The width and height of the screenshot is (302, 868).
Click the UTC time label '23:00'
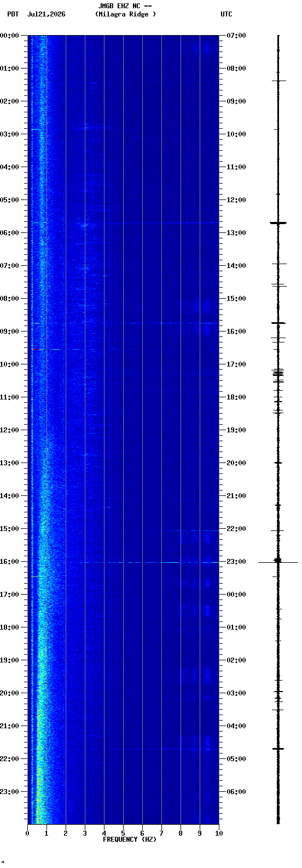[236, 562]
